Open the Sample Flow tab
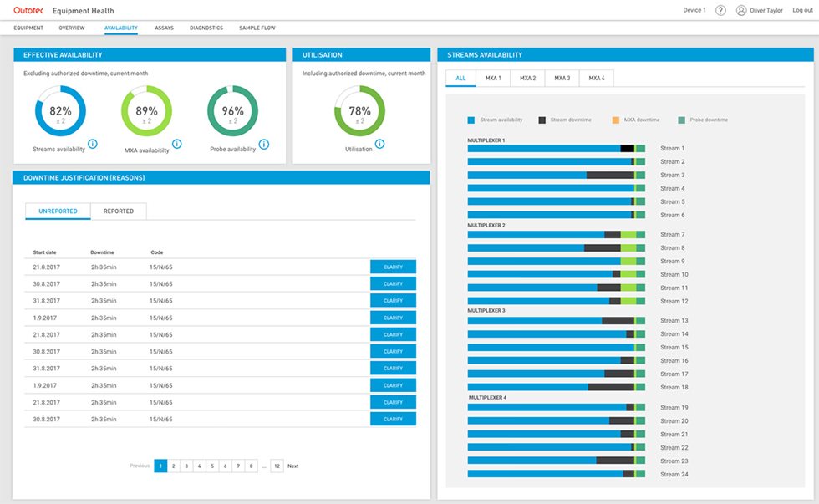This screenshot has height=504, width=819. tap(257, 28)
